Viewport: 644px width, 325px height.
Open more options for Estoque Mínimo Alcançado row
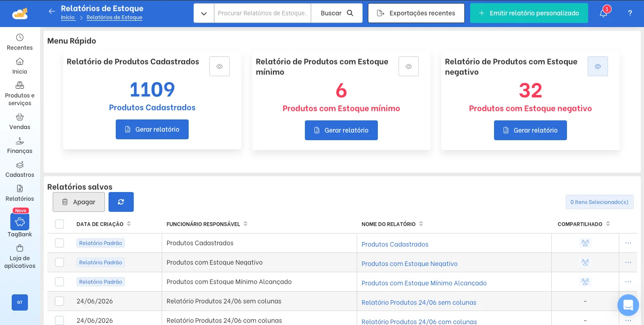click(x=628, y=282)
